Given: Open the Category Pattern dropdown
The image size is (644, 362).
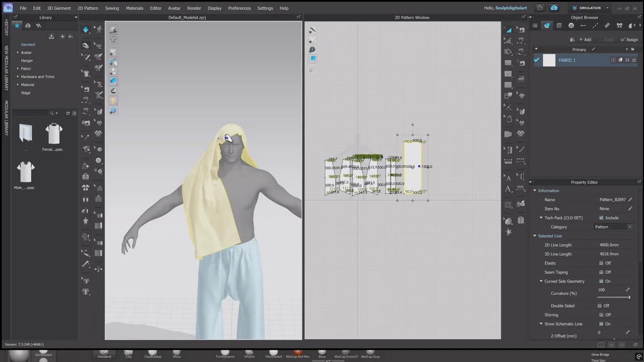Looking at the screenshot, I should click(x=613, y=227).
